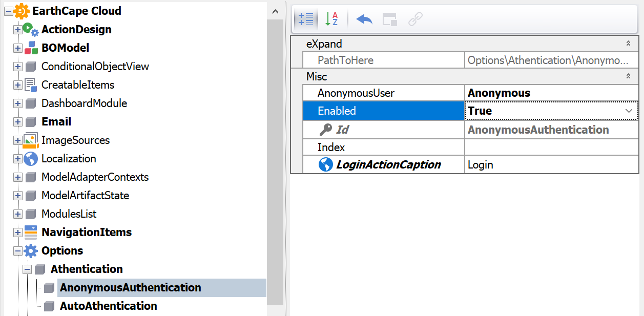Click the AnonymousAuthentication cube icon
This screenshot has width=644, height=316.
49,288
